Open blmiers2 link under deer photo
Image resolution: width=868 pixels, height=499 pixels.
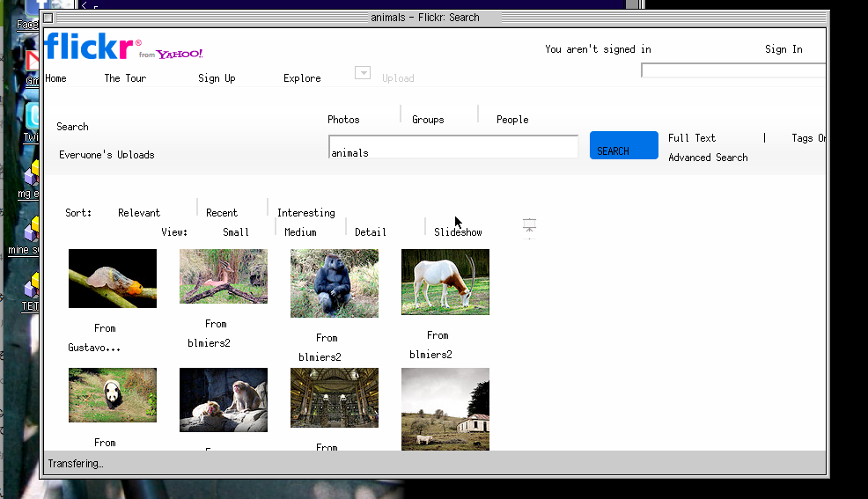coord(209,343)
